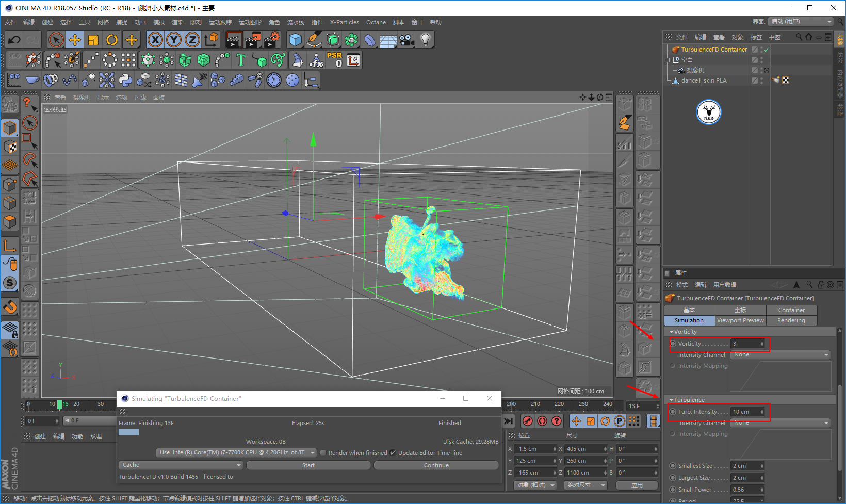The image size is (846, 504).
Task: Click frame 20 on timeline ruler
Action: point(76,404)
